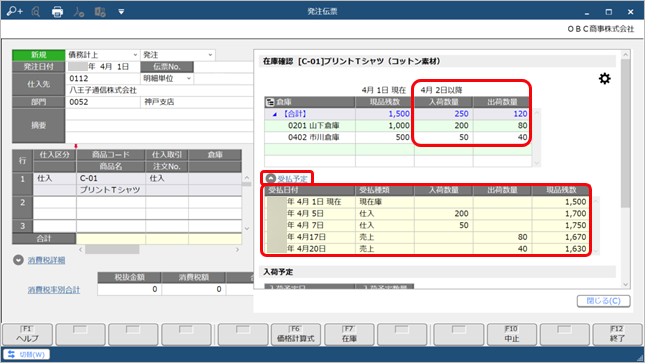645x363 pixels.
Task: Click the preview magnifier icon in title bar
Action: pyautogui.click(x=36, y=12)
